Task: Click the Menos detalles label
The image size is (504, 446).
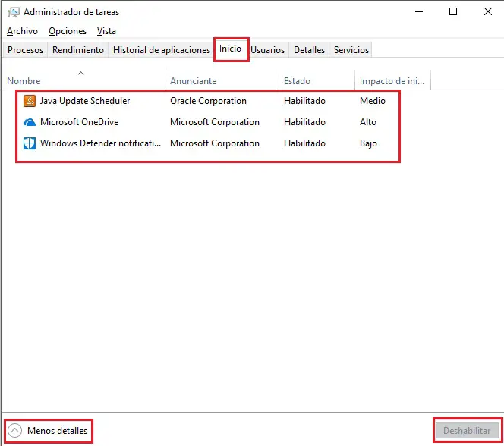Action: 57,431
